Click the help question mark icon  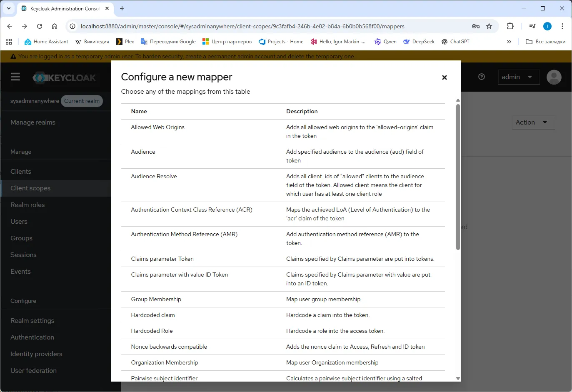tap(482, 77)
